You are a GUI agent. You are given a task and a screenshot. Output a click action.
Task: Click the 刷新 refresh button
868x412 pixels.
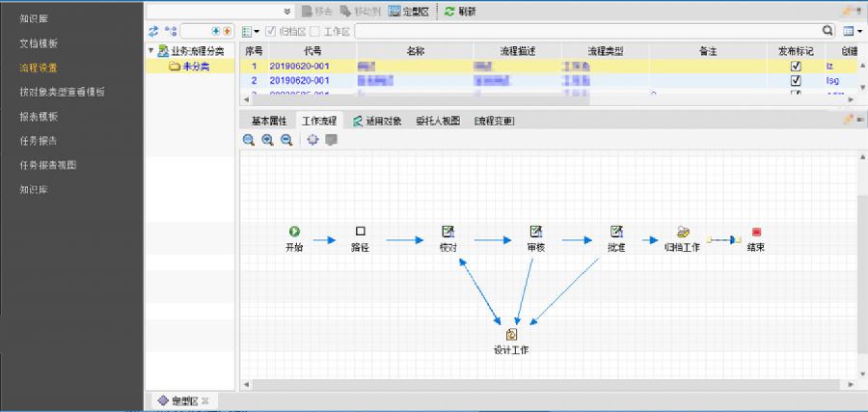tap(459, 12)
